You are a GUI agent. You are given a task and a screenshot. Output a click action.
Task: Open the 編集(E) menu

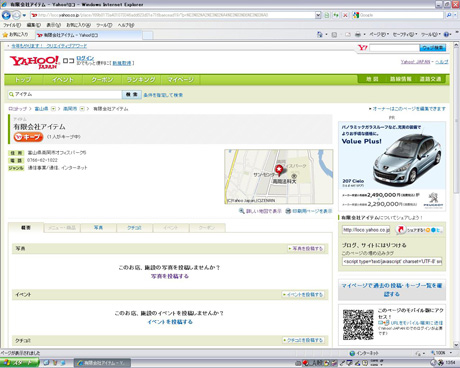[33, 25]
